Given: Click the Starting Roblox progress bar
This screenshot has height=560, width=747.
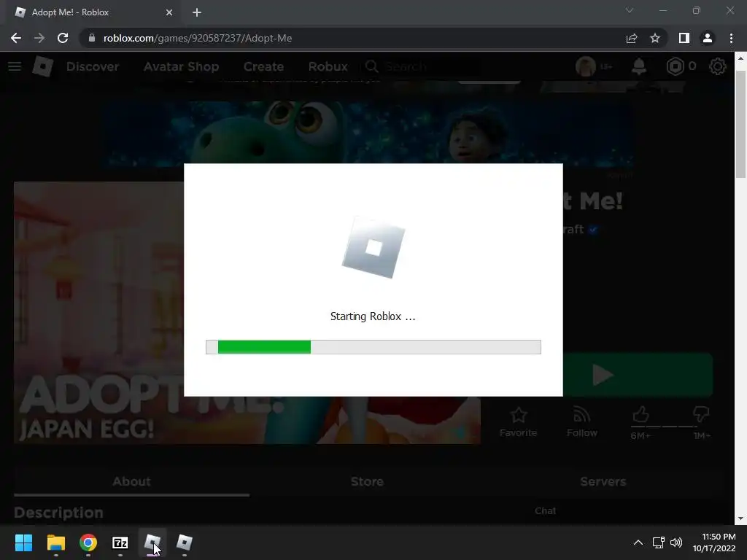Looking at the screenshot, I should click(x=373, y=346).
